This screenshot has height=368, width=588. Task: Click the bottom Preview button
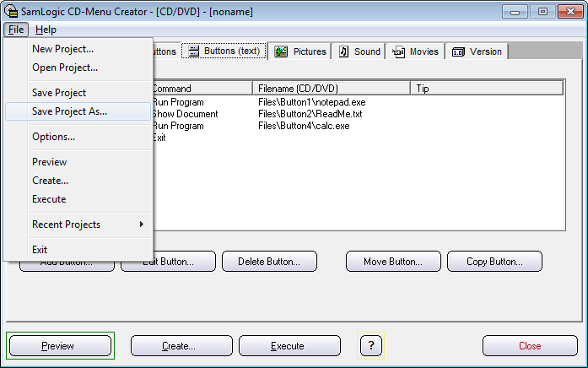coord(61,345)
